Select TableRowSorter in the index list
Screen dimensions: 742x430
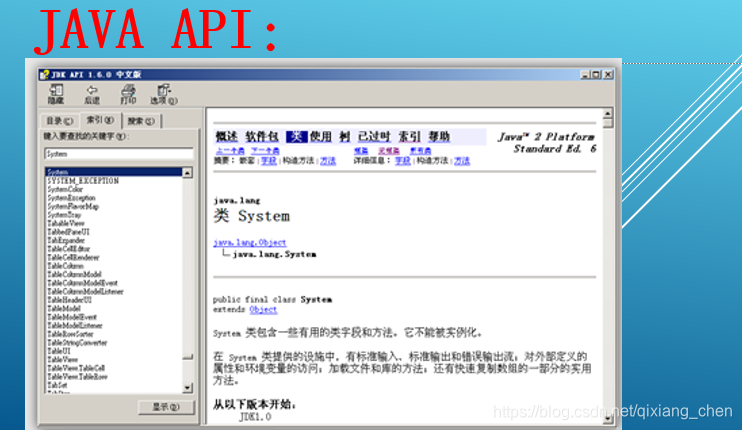71,334
